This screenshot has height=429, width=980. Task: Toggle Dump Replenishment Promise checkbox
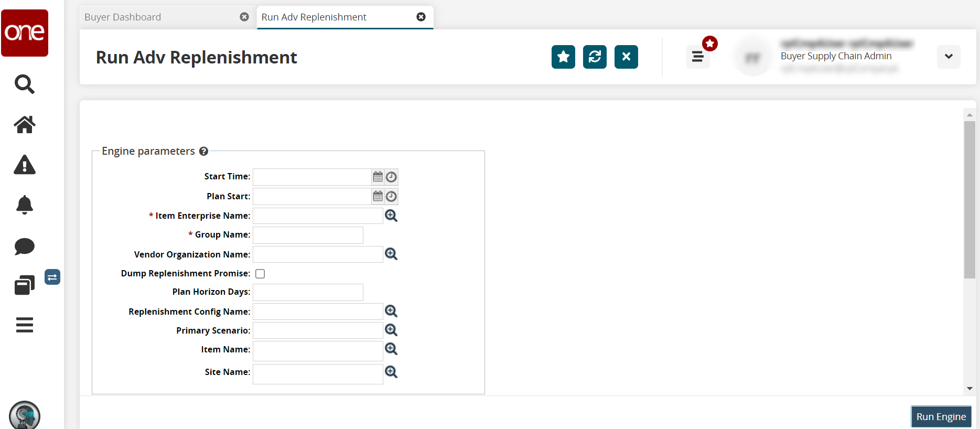[x=260, y=274]
